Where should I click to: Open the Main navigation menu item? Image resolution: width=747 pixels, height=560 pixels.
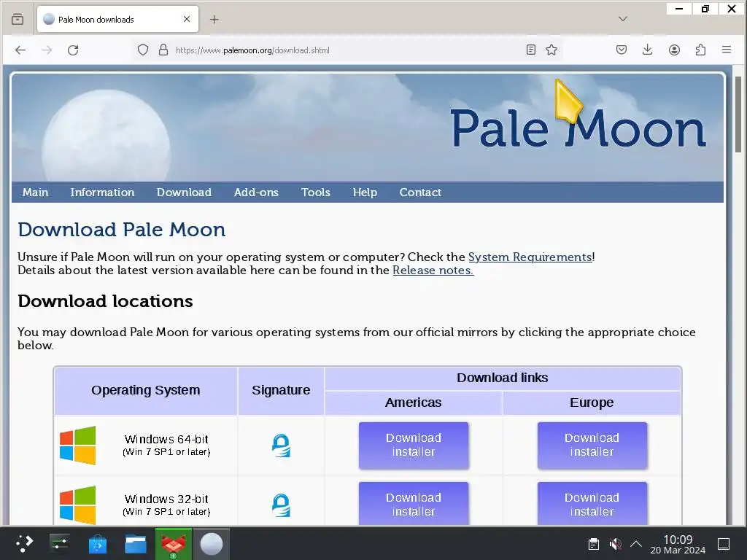click(35, 192)
